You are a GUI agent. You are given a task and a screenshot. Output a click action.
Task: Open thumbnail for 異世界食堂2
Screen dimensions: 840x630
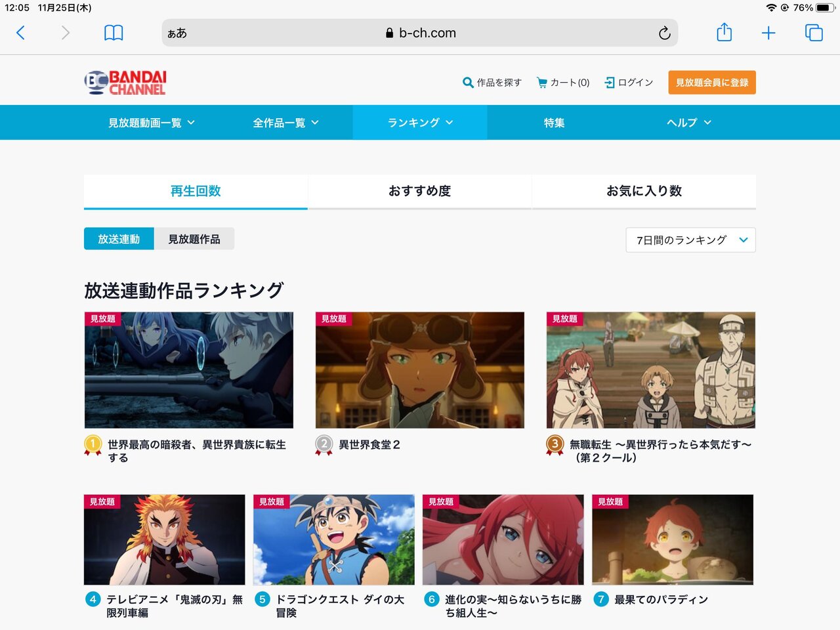pos(420,370)
